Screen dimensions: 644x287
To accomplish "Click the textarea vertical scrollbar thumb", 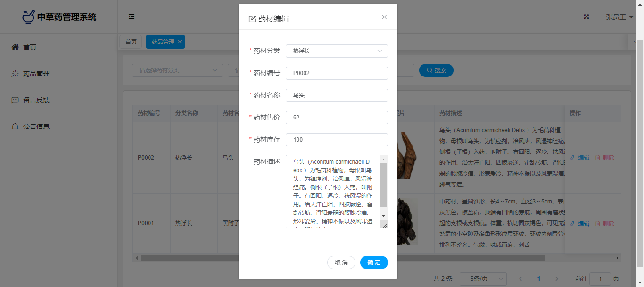I will click(383, 185).
